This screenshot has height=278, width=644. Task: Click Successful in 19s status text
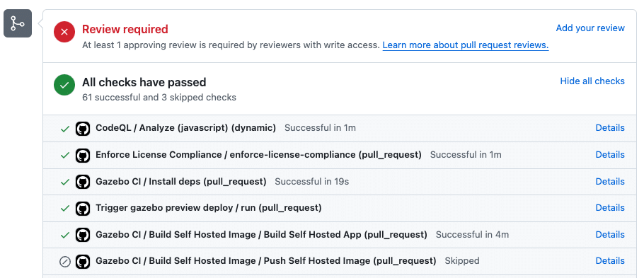311,181
